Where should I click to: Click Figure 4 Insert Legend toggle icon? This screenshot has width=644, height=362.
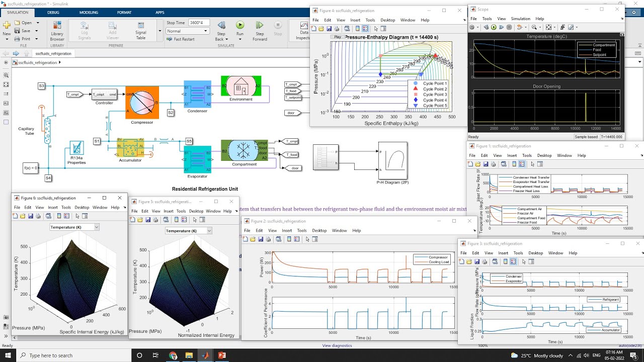(365, 29)
